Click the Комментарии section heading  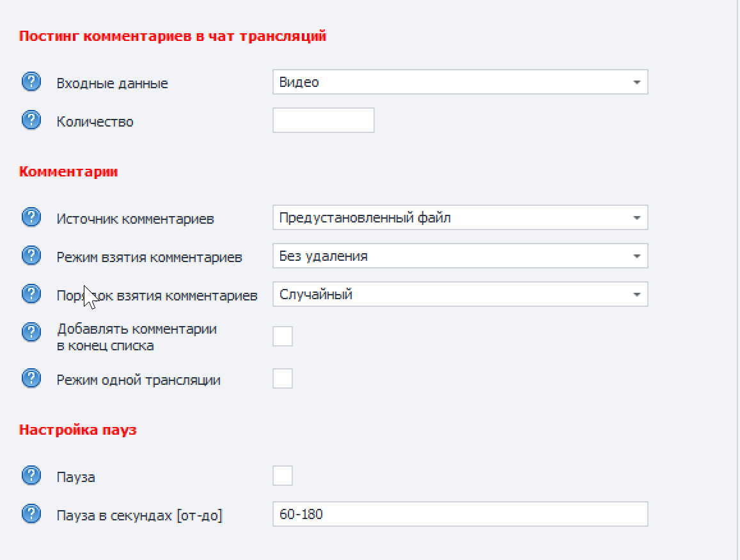68,172
